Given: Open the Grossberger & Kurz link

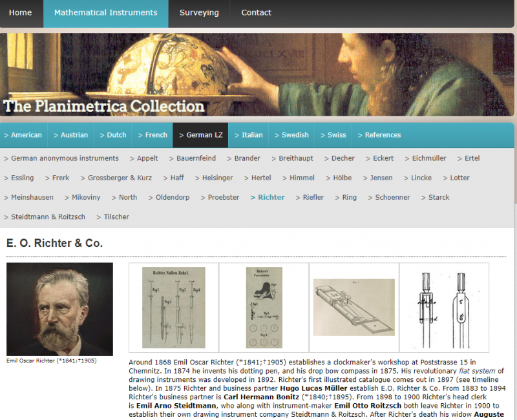Looking at the screenshot, I should [116, 178].
